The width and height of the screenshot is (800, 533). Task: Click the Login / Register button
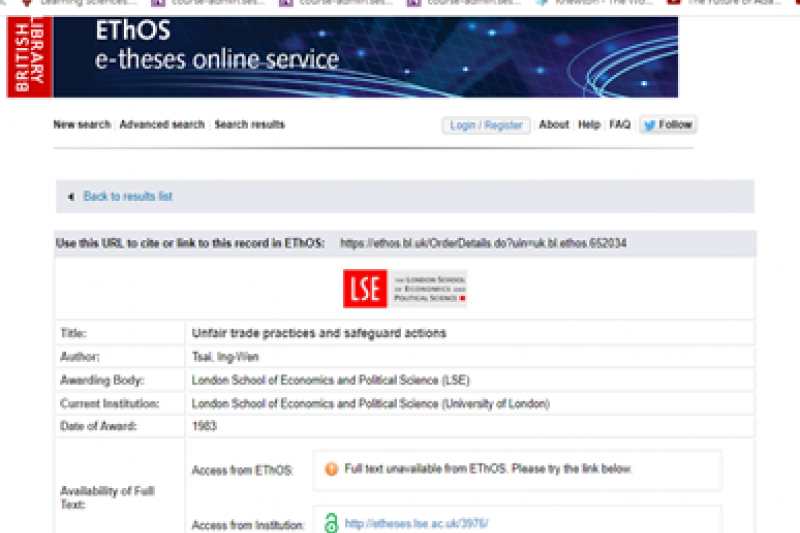(486, 125)
